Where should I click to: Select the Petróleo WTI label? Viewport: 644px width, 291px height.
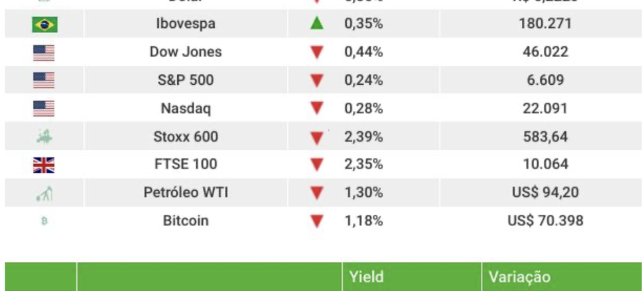pos(186,193)
